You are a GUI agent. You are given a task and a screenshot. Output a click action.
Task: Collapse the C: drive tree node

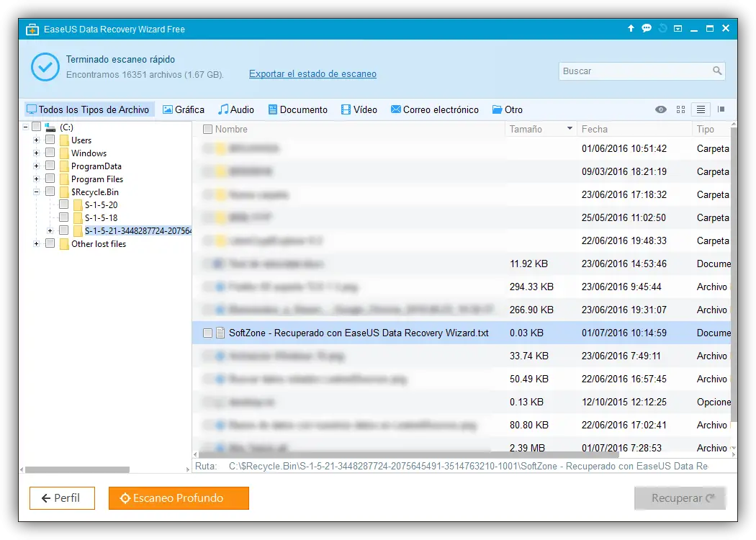click(x=25, y=127)
